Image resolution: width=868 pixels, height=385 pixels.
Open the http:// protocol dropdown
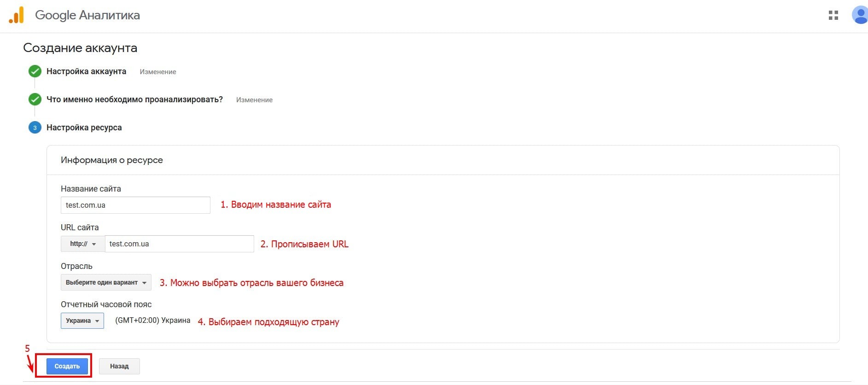[83, 244]
